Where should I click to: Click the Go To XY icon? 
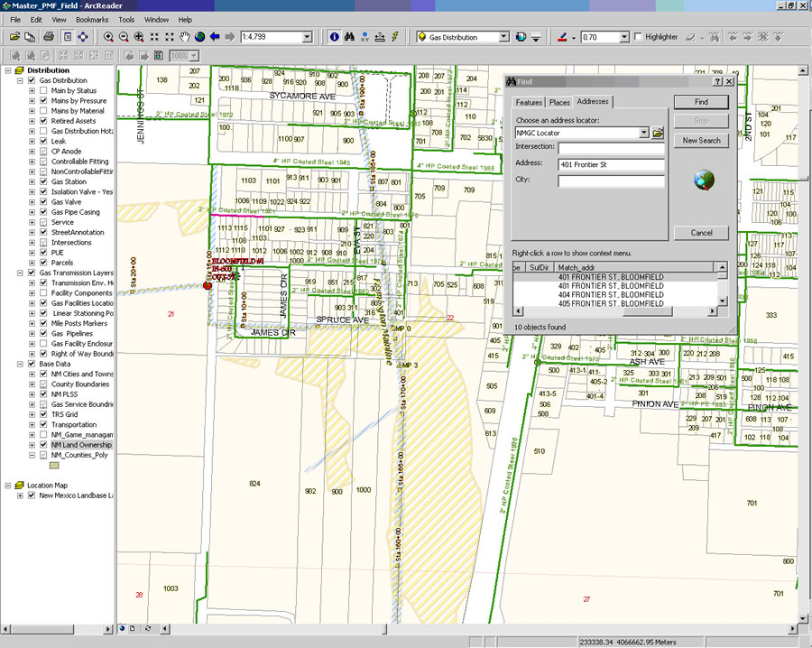point(364,37)
